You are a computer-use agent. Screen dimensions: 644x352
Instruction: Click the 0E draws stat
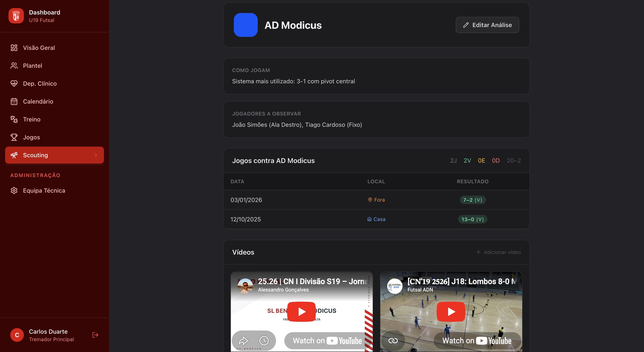pos(481,160)
